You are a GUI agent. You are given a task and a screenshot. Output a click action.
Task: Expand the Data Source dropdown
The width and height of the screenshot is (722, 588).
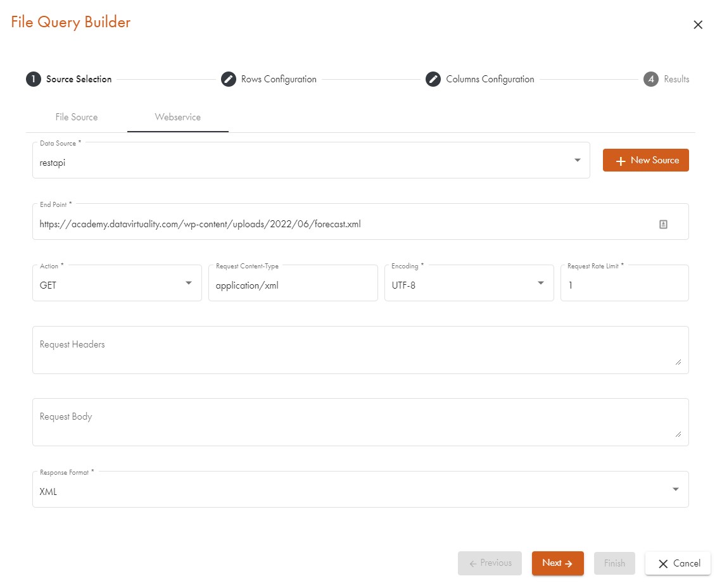577,161
